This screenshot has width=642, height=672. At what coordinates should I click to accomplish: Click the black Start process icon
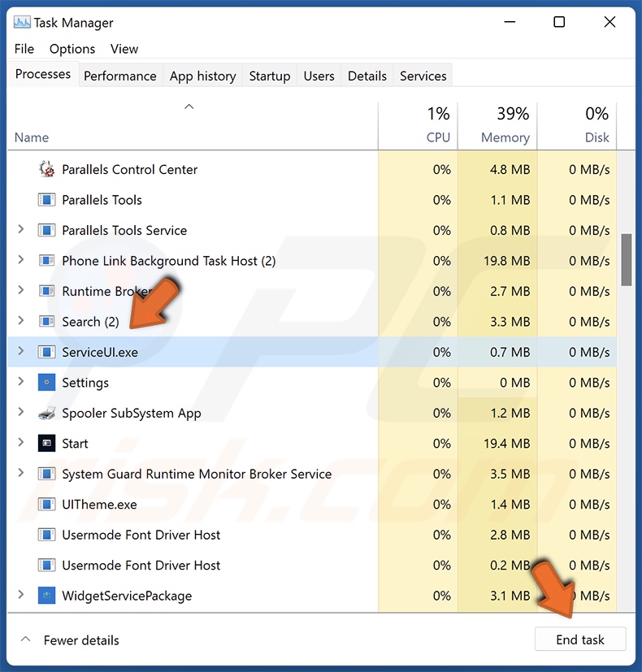click(x=46, y=443)
